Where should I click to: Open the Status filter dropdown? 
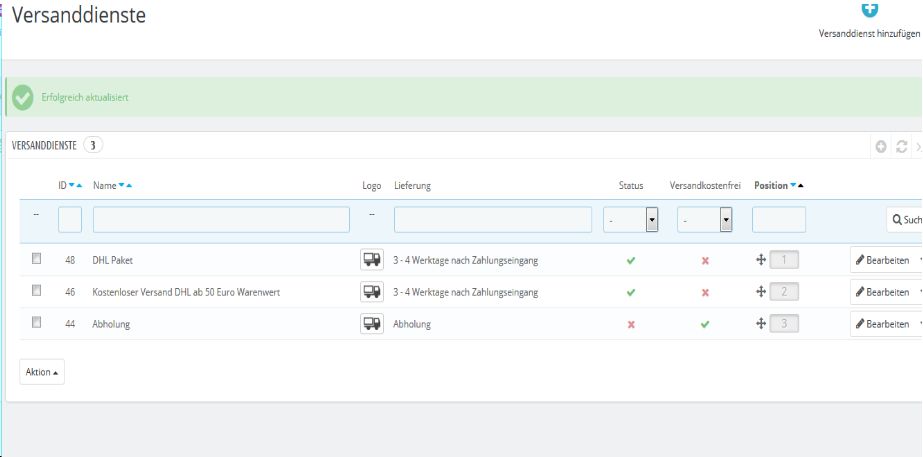point(630,220)
